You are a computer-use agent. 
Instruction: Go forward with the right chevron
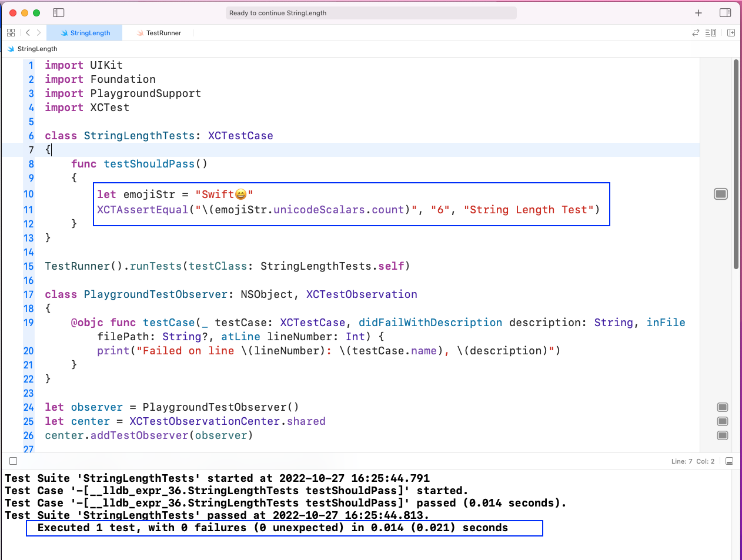[x=39, y=33]
